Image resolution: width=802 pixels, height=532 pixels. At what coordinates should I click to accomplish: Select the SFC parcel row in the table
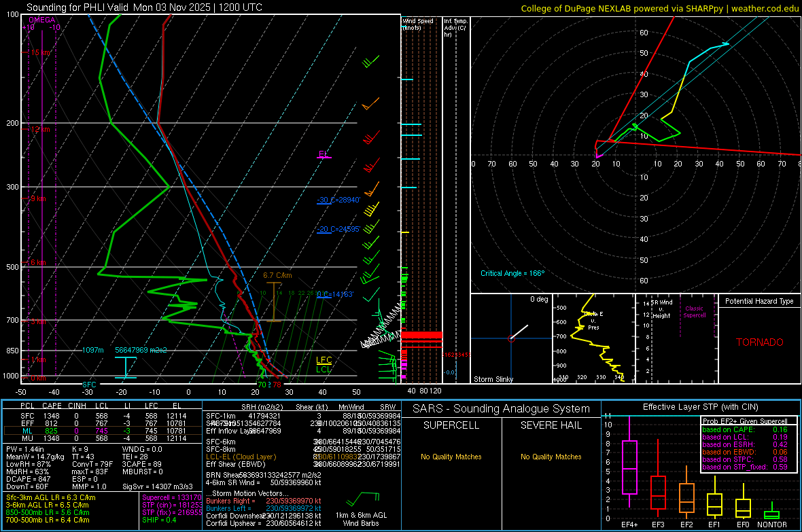click(103, 416)
